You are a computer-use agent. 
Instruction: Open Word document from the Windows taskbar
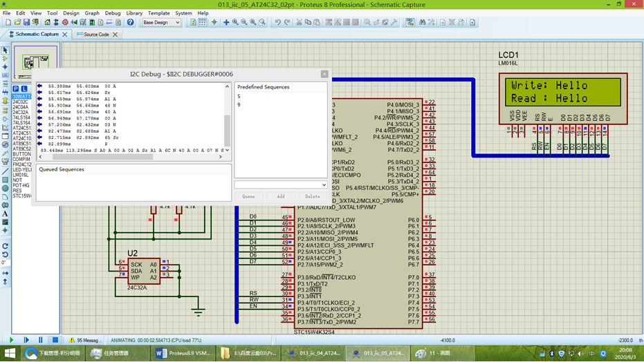183,353
